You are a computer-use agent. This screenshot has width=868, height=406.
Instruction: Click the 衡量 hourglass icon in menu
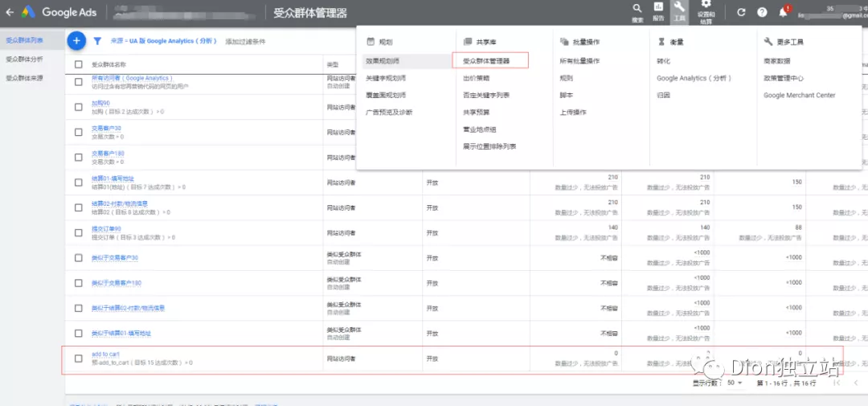tap(661, 42)
